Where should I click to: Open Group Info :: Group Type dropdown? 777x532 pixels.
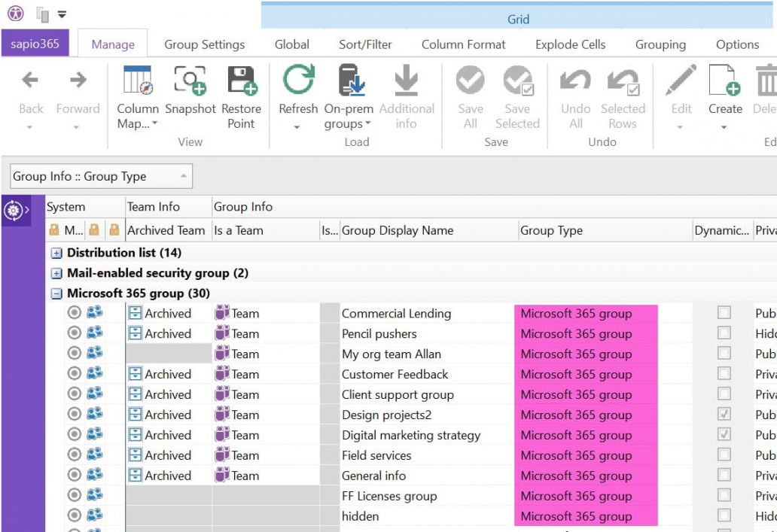(x=101, y=176)
